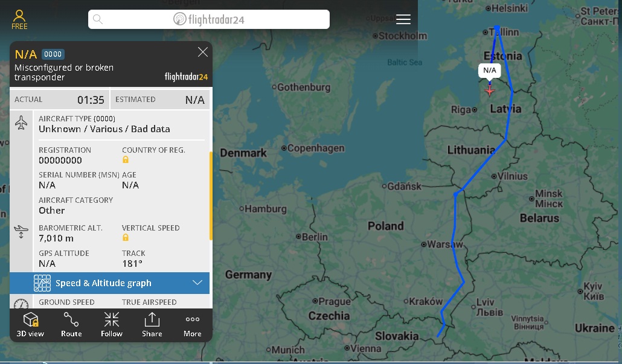Viewport: 622px width, 364px height.
Task: Click the locked Country of Reg. icon
Action: [126, 160]
